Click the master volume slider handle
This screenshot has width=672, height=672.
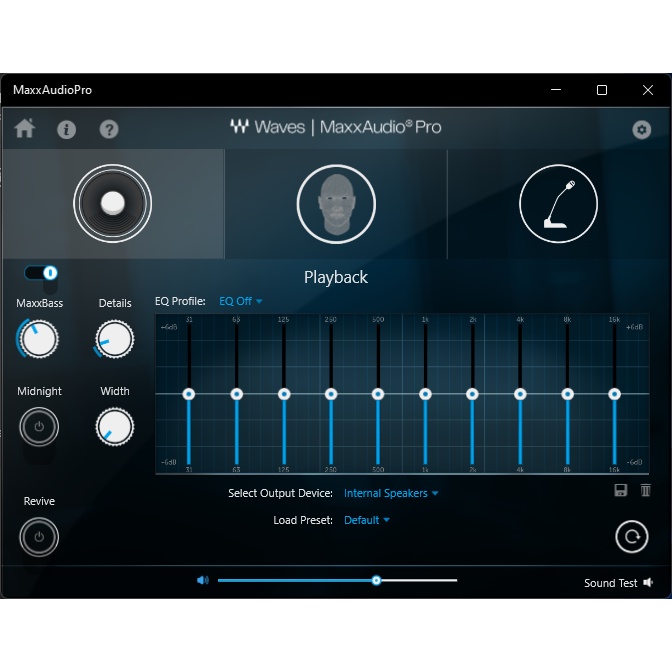(x=376, y=580)
